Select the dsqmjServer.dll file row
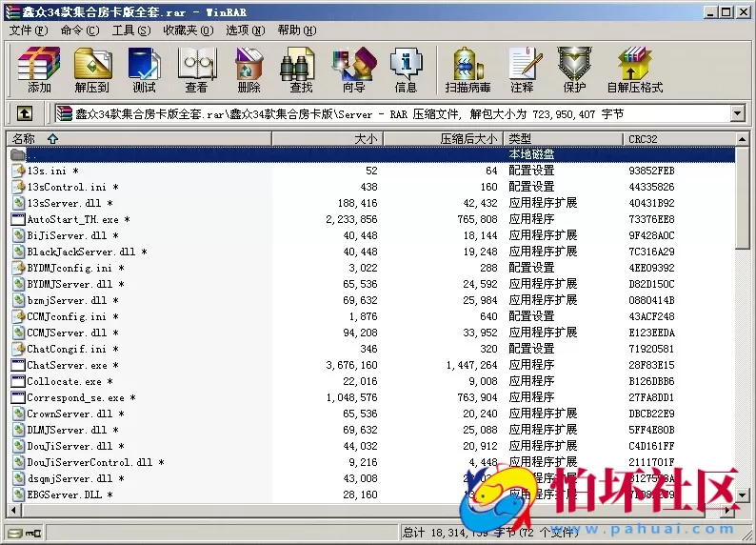 (x=371, y=478)
